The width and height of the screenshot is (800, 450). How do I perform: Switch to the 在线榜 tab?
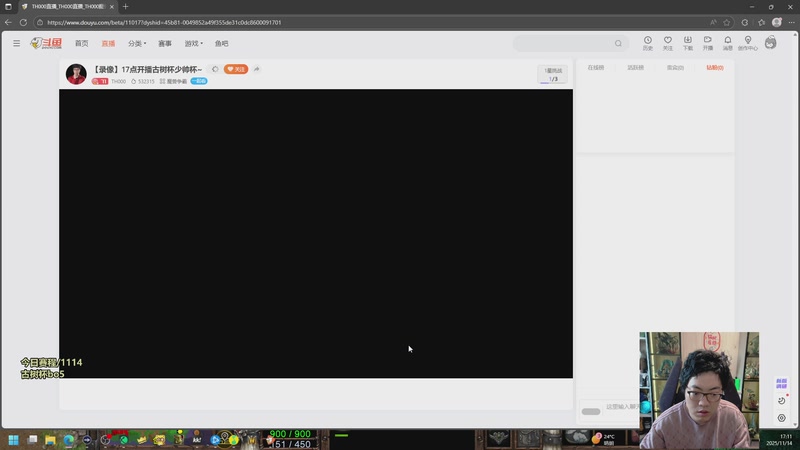pos(595,67)
